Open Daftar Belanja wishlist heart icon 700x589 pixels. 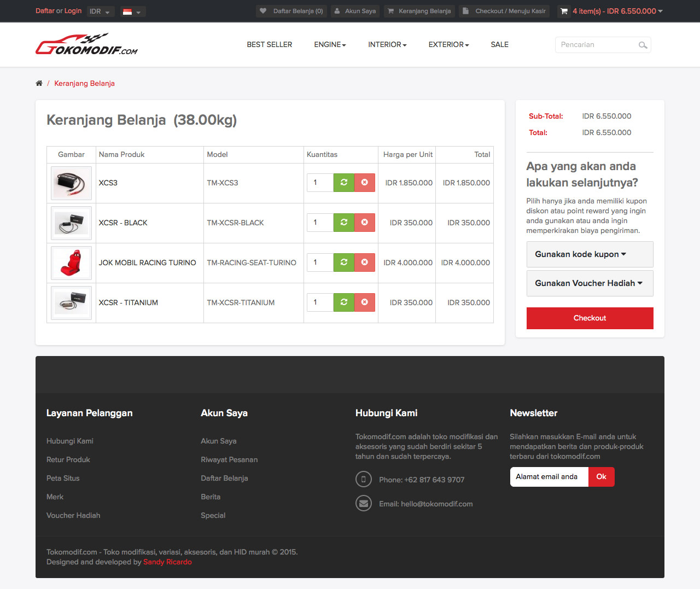[263, 11]
